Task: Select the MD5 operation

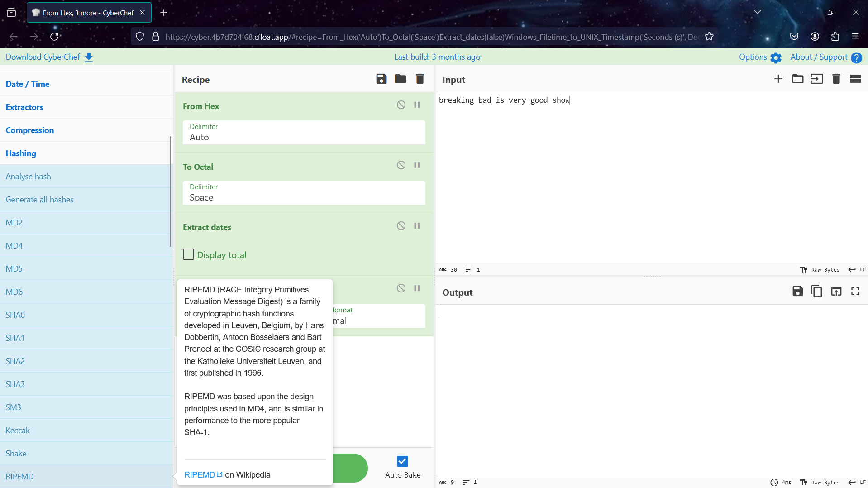Action: pos(86,268)
